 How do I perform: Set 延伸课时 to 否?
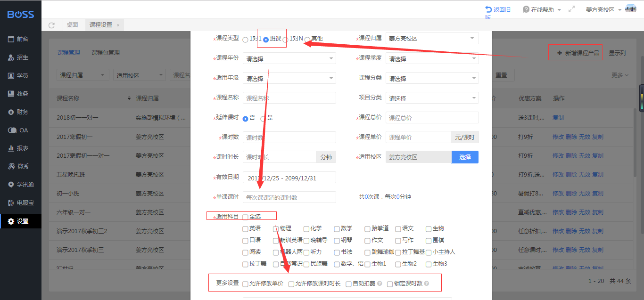245,118
